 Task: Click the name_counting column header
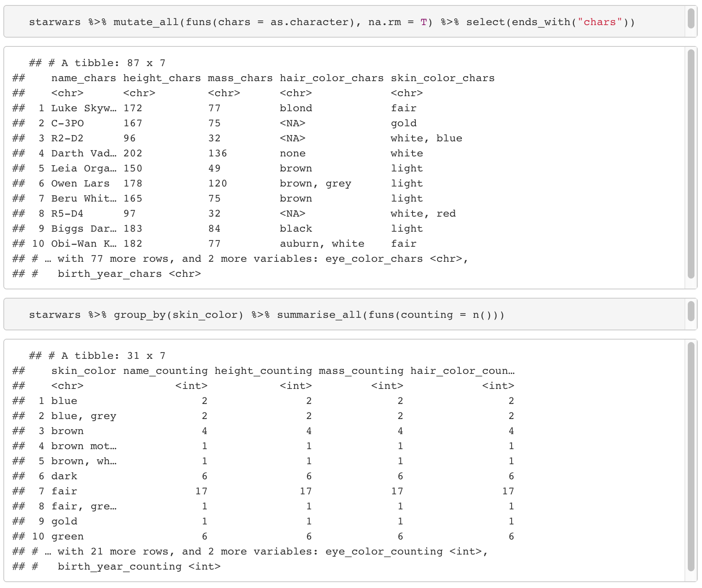165,371
